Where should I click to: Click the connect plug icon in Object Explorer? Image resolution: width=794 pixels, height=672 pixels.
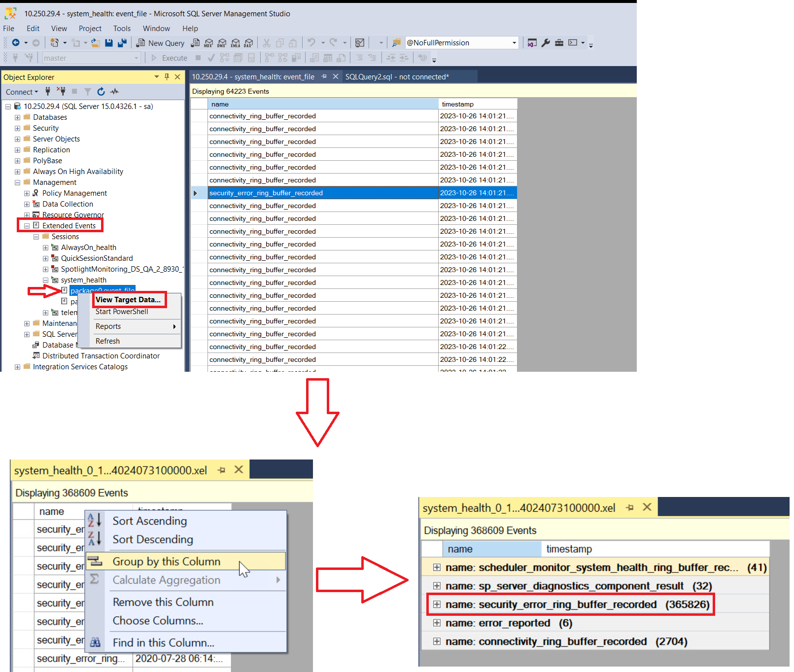click(48, 91)
